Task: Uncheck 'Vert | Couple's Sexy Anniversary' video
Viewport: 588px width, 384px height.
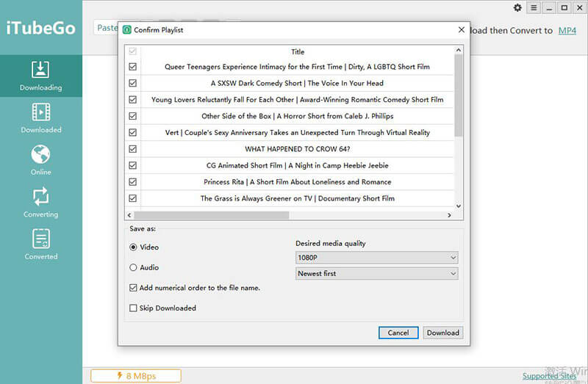Action: coord(133,133)
